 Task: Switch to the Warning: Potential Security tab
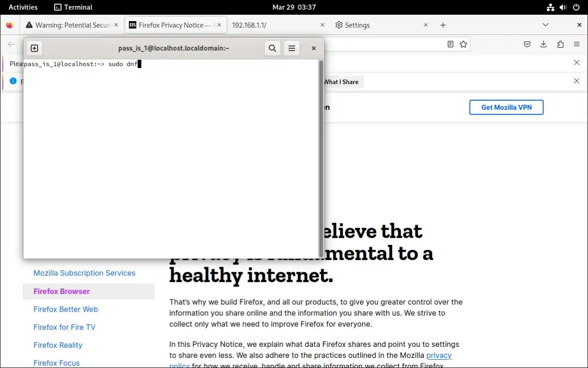pyautogui.click(x=69, y=25)
